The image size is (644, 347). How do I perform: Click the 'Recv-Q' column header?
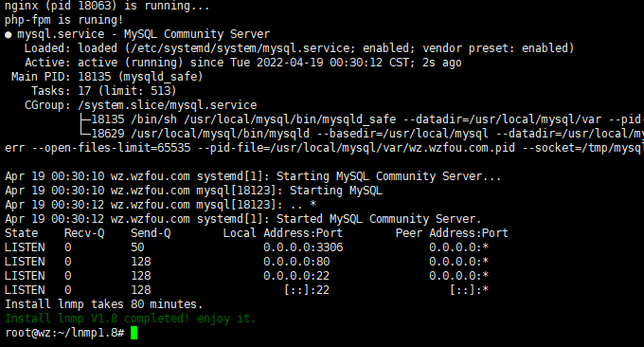click(84, 233)
